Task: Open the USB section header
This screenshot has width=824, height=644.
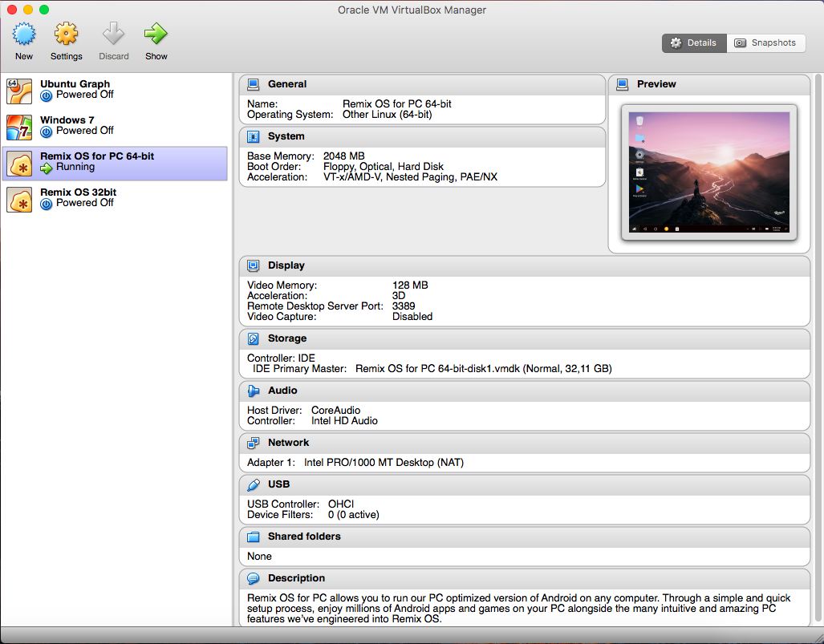Action: 525,484
